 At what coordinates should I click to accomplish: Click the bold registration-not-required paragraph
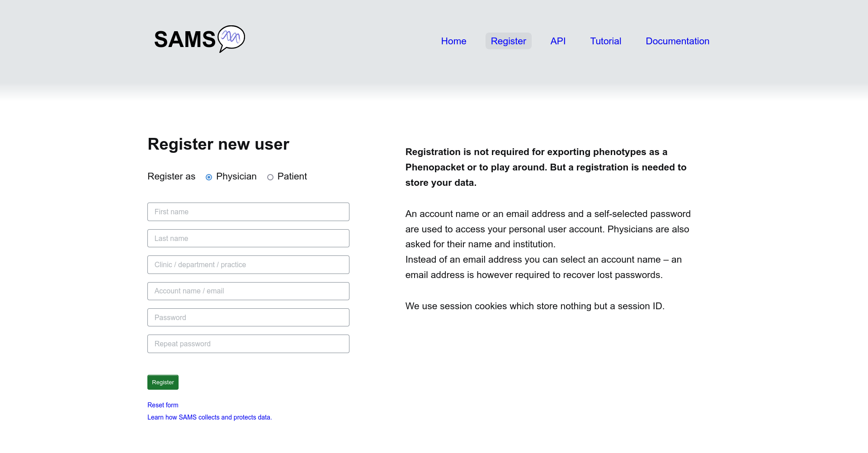546,167
